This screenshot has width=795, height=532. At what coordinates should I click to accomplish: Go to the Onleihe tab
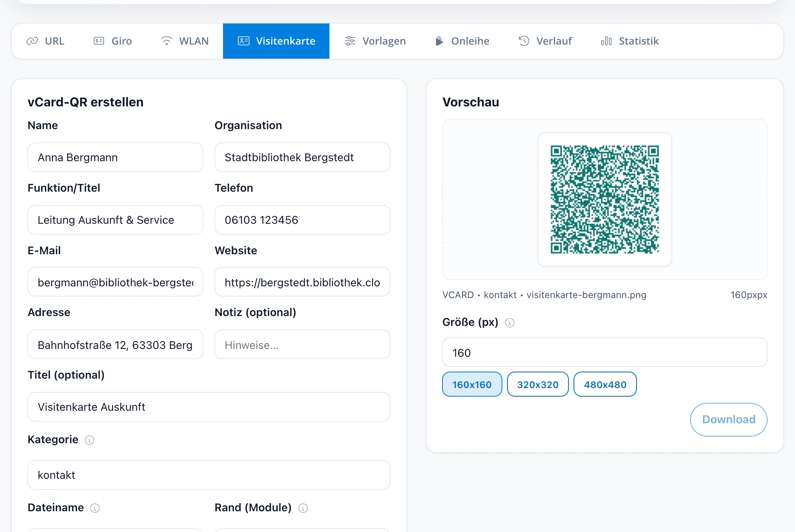point(462,41)
